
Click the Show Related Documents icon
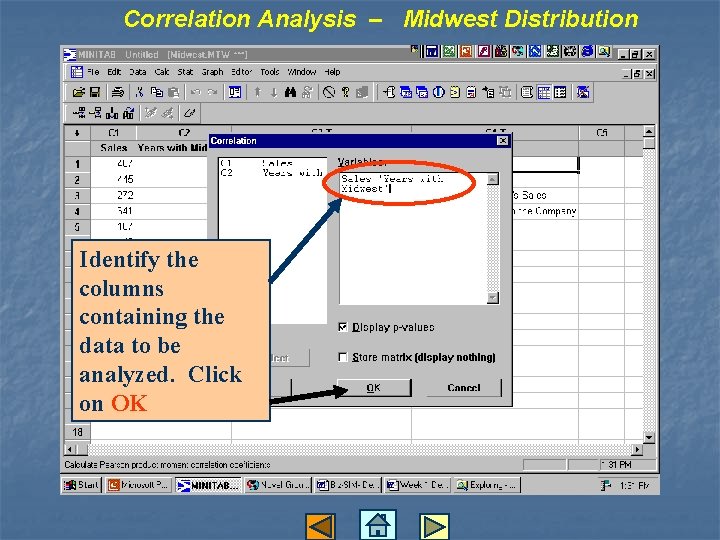click(x=488, y=92)
